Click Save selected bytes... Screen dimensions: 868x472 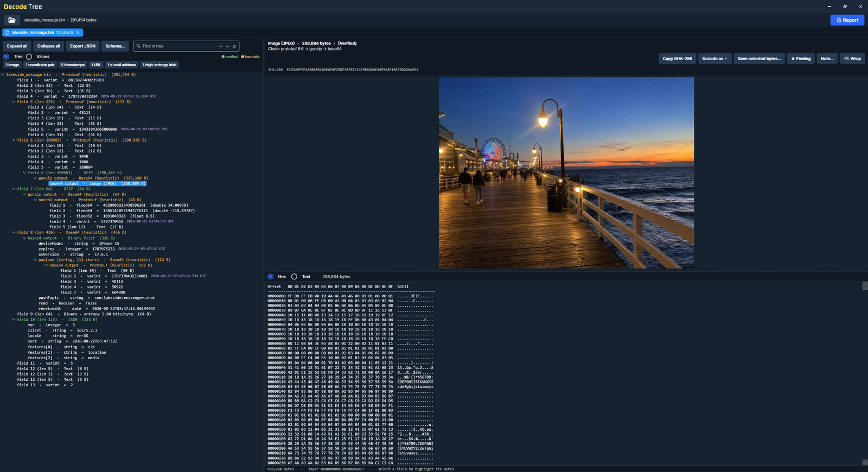[759, 59]
